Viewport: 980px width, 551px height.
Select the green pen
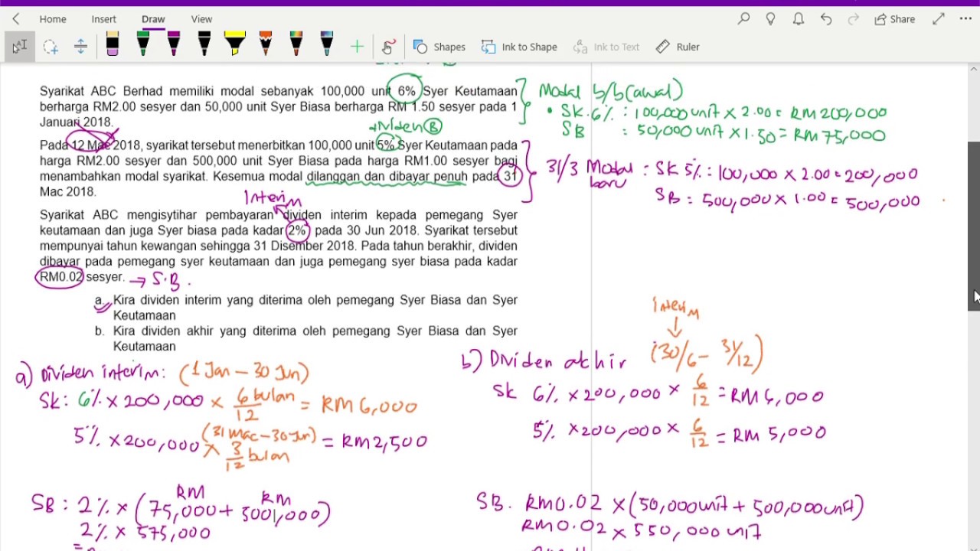(143, 45)
